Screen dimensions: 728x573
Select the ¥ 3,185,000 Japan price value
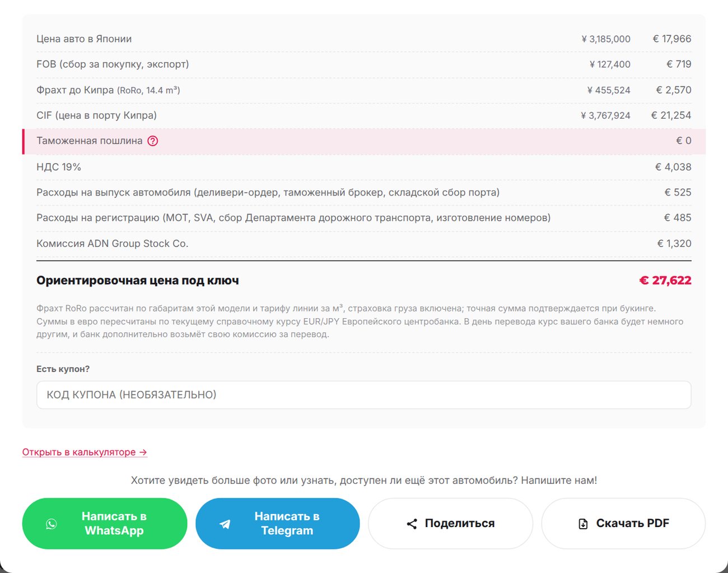(x=606, y=39)
